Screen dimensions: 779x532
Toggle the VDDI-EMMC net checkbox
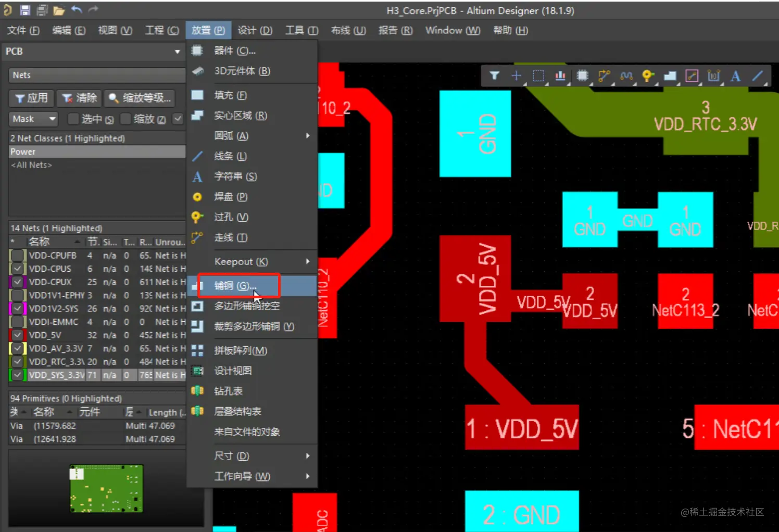[18, 322]
